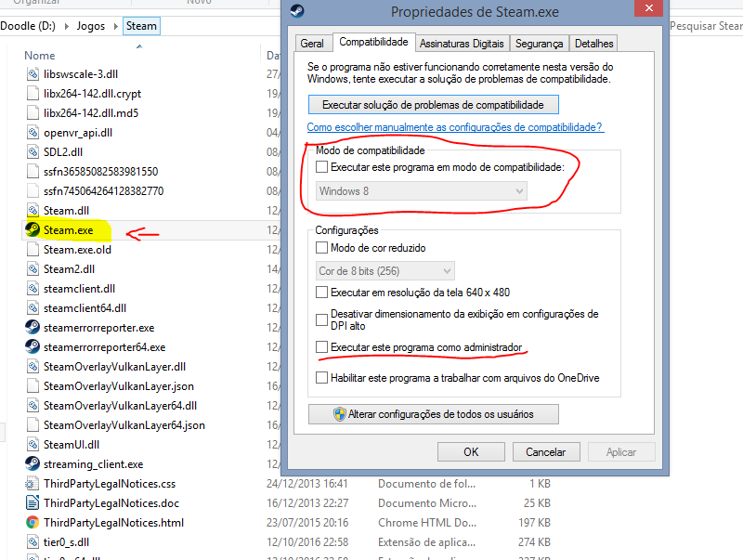Open the Windows 8 compatibility dropdown
This screenshot has width=743, height=560.
[422, 191]
